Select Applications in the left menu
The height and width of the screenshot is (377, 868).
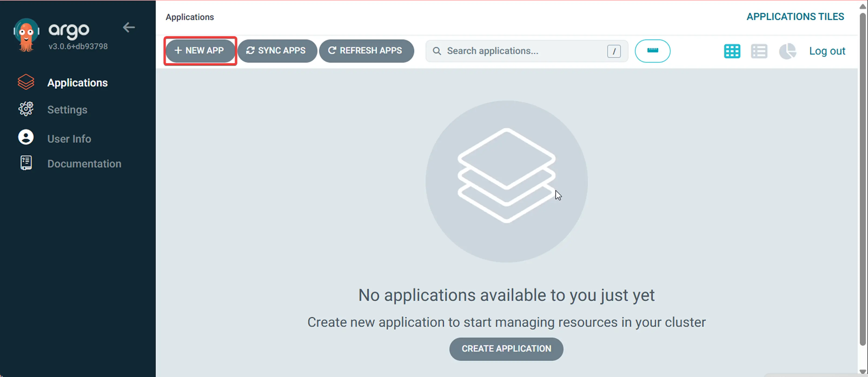tap(78, 82)
